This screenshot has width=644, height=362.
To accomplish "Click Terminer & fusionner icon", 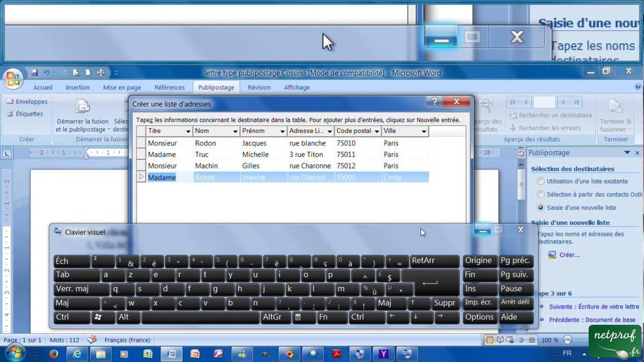I will point(616,106).
